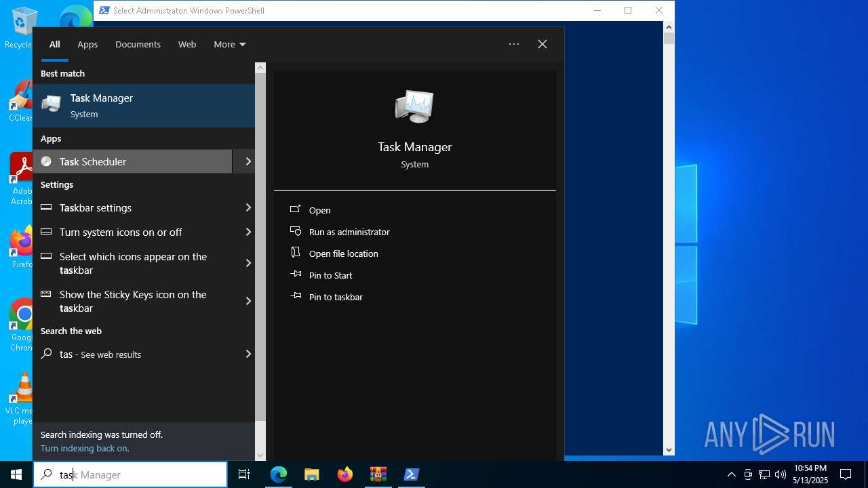868x488 pixels.
Task: Switch to the Apps search tab
Action: point(87,44)
